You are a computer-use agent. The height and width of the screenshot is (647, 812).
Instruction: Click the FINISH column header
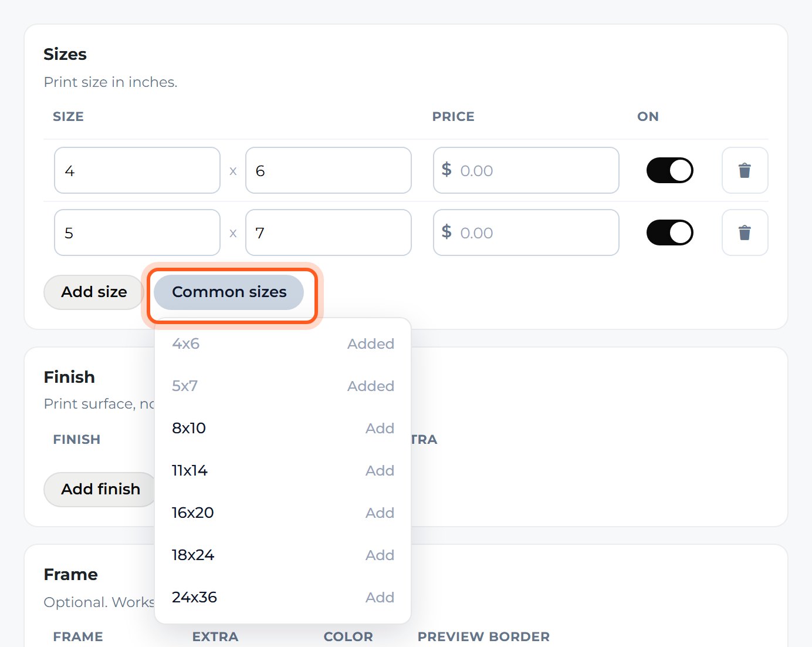coord(77,439)
